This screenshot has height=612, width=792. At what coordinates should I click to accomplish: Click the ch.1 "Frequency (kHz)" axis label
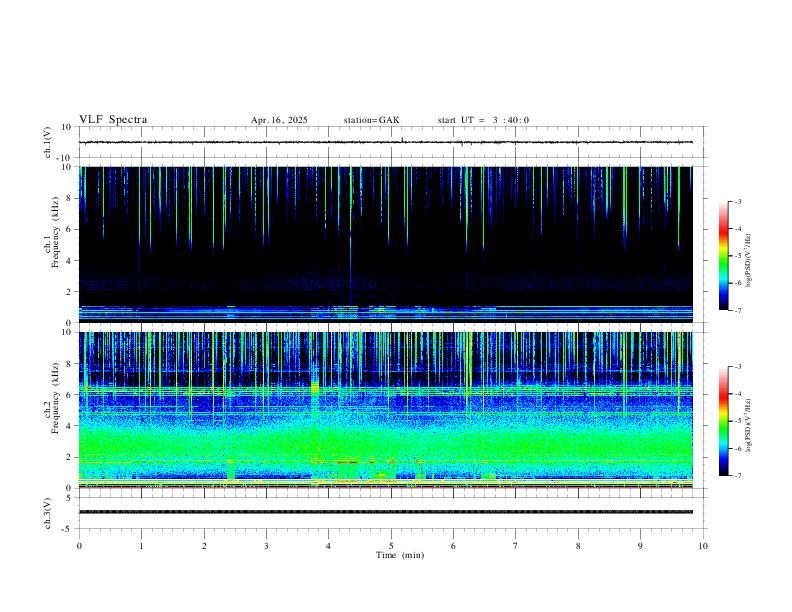55,232
